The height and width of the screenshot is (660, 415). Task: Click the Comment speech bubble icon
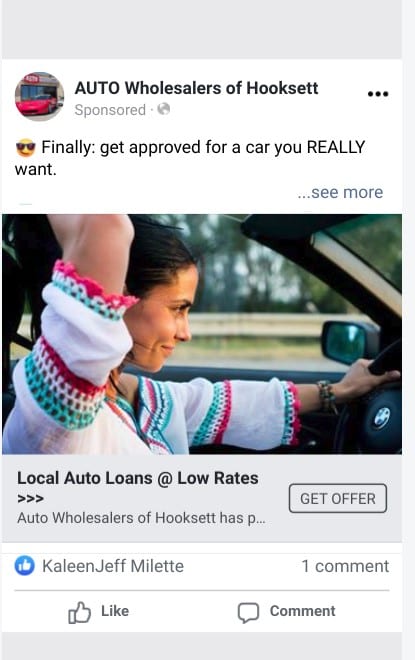coord(248,612)
